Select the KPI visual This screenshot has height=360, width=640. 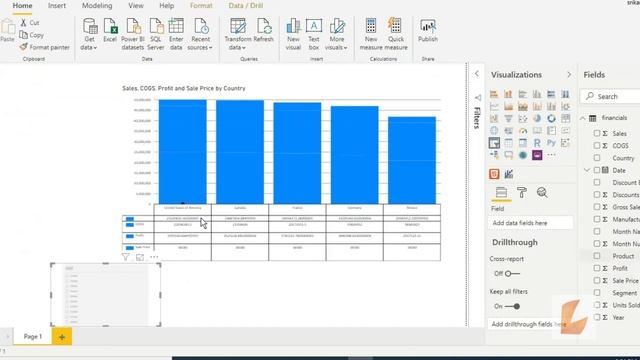click(565, 131)
